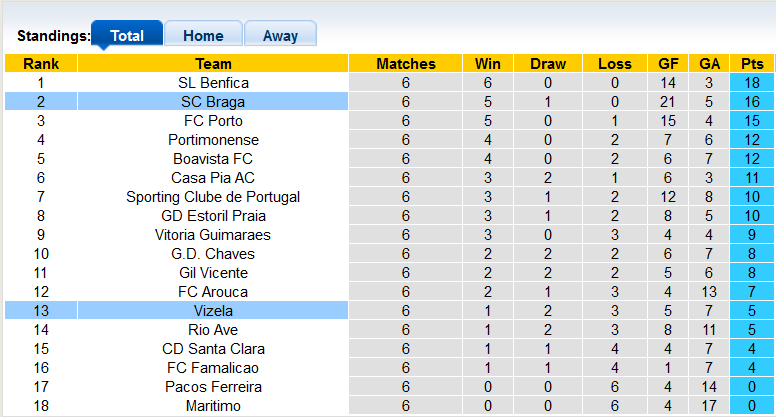This screenshot has height=417, width=776.
Task: Select the Away standings tab
Action: (280, 36)
